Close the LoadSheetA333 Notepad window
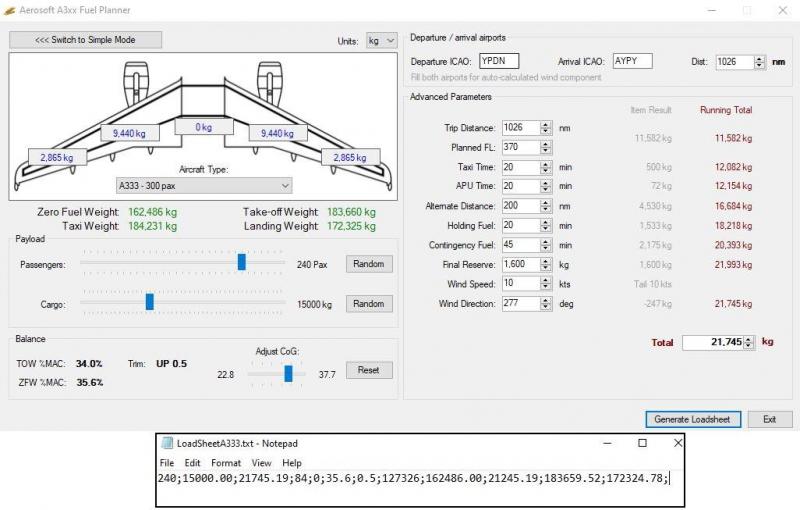 (678, 443)
